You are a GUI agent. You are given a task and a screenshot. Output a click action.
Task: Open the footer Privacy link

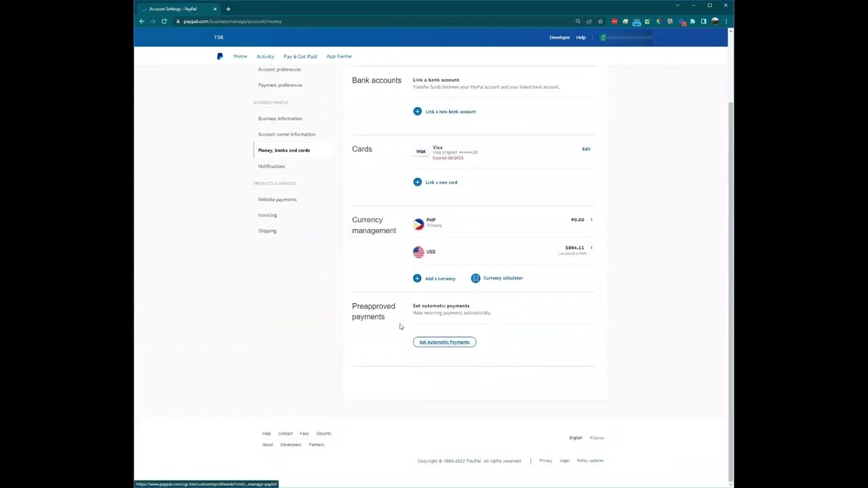[545, 460]
